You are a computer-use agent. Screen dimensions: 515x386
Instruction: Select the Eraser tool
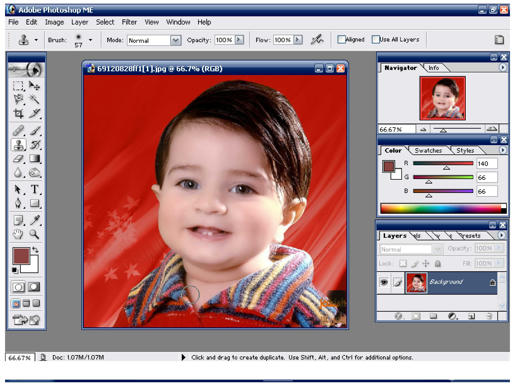(18, 159)
